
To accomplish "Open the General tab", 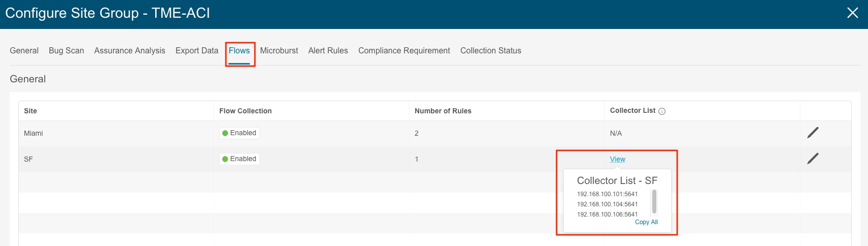I will click(x=24, y=51).
